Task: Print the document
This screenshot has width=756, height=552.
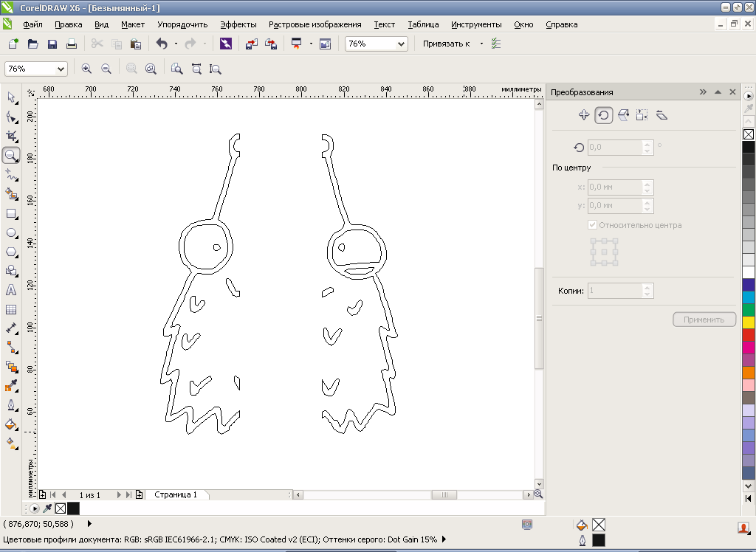Action: click(72, 44)
